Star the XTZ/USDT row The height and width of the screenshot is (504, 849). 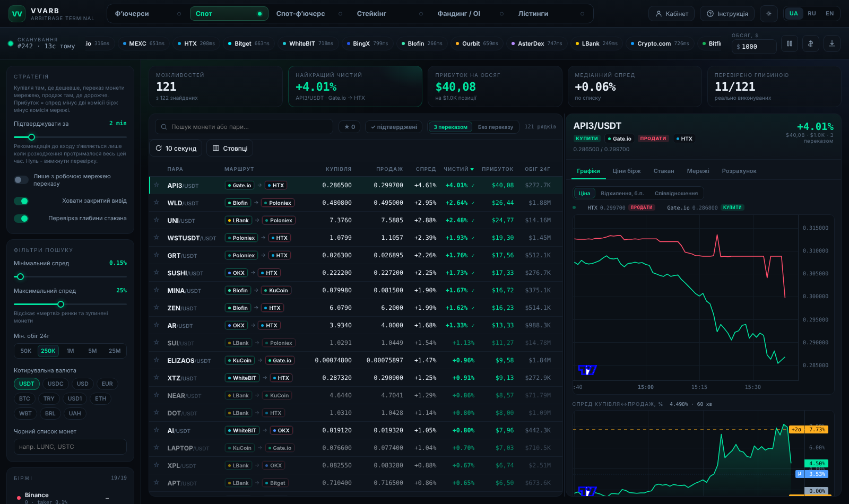coord(157,378)
